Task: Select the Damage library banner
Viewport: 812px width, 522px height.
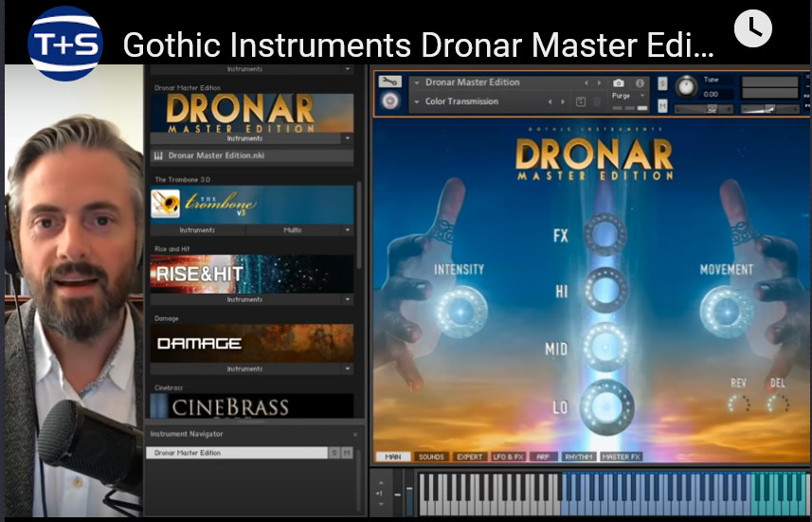Action: pos(252,343)
